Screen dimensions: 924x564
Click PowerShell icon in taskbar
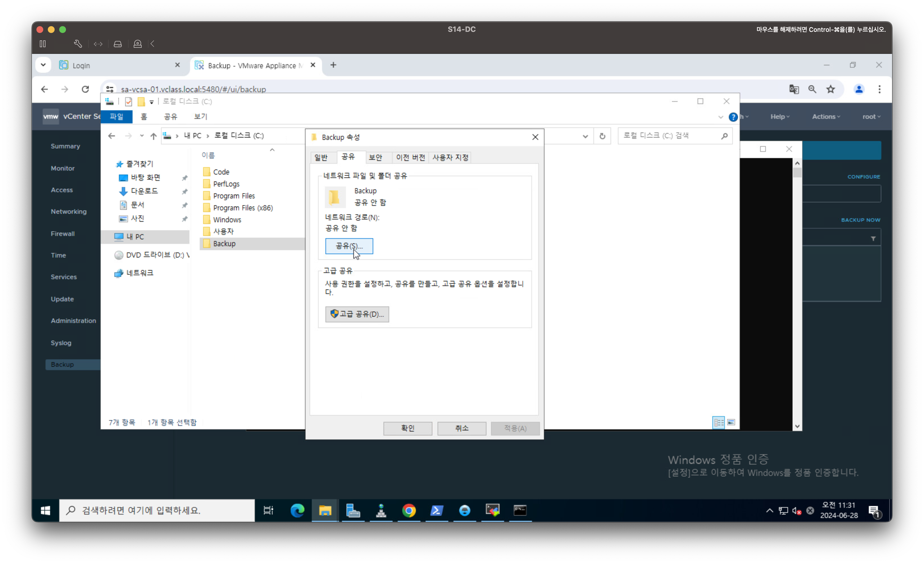[x=436, y=510]
